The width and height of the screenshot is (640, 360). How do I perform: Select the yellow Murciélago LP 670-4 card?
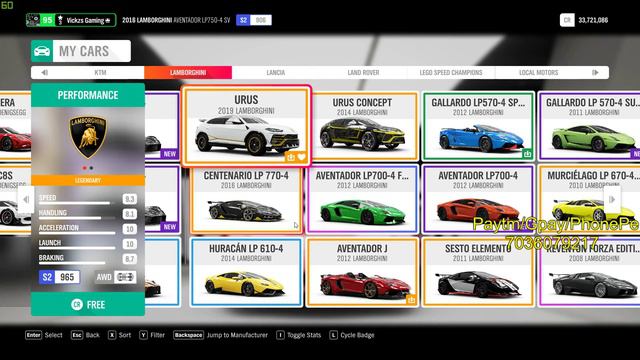click(x=589, y=200)
